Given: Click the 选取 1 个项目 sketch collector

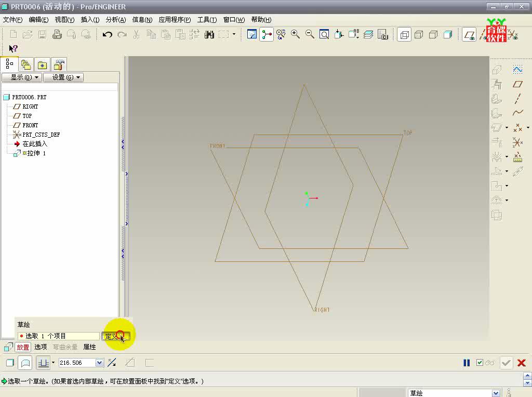Looking at the screenshot, I should [58, 336].
